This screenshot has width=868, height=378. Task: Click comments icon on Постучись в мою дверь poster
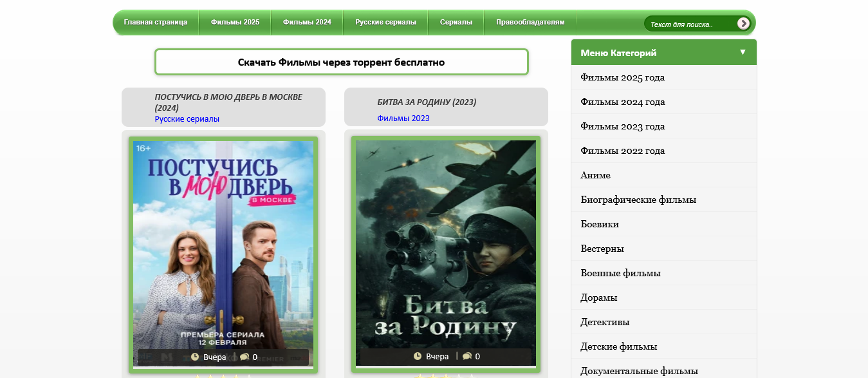[245, 357]
